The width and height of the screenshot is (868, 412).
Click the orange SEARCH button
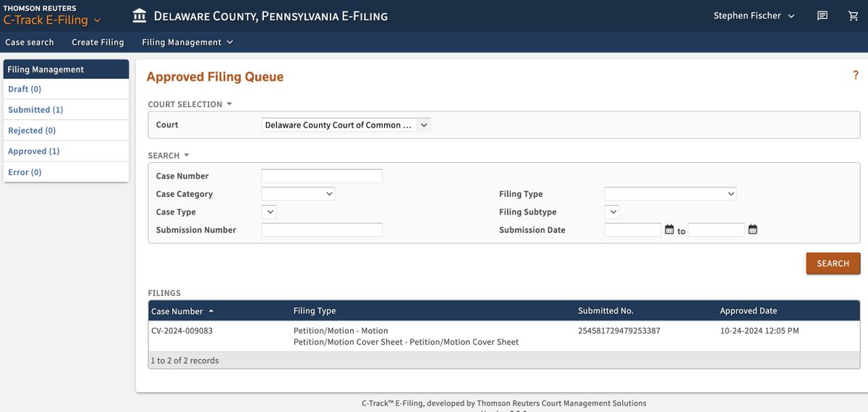click(x=833, y=264)
